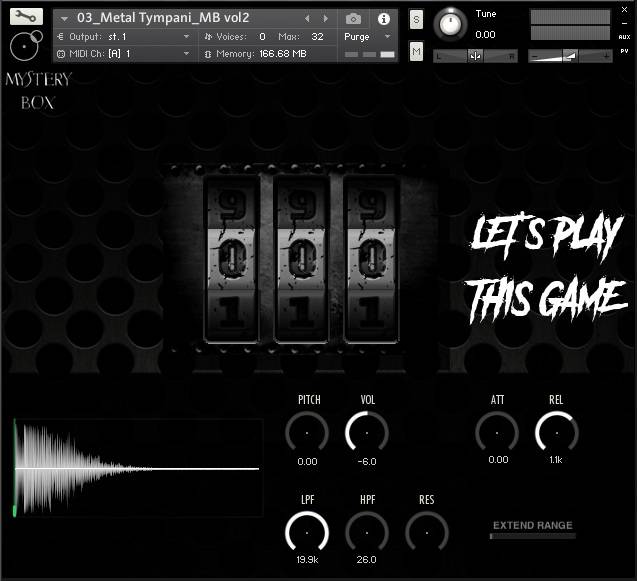Click the instrument info icon

coord(383,18)
